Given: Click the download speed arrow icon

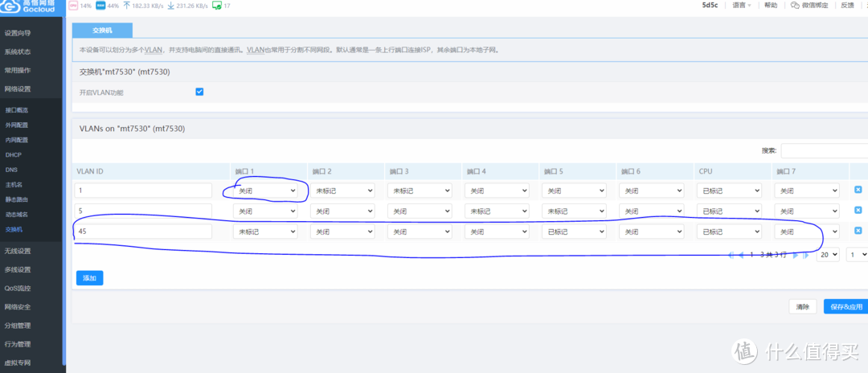Looking at the screenshot, I should pyautogui.click(x=170, y=6).
